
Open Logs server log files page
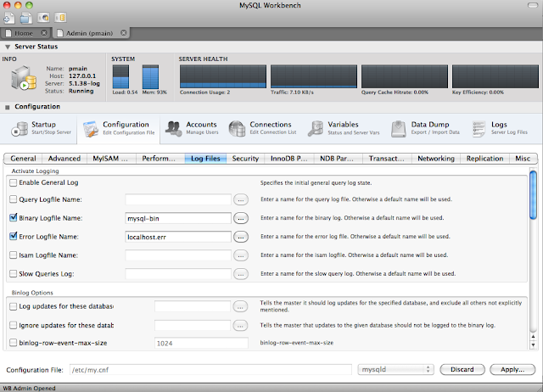(500, 128)
